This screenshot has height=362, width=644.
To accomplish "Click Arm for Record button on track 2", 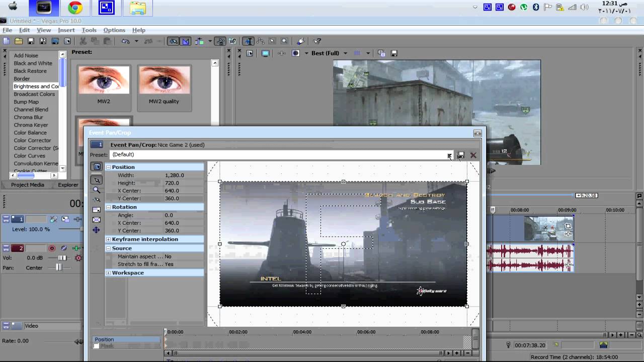I will point(51,248).
